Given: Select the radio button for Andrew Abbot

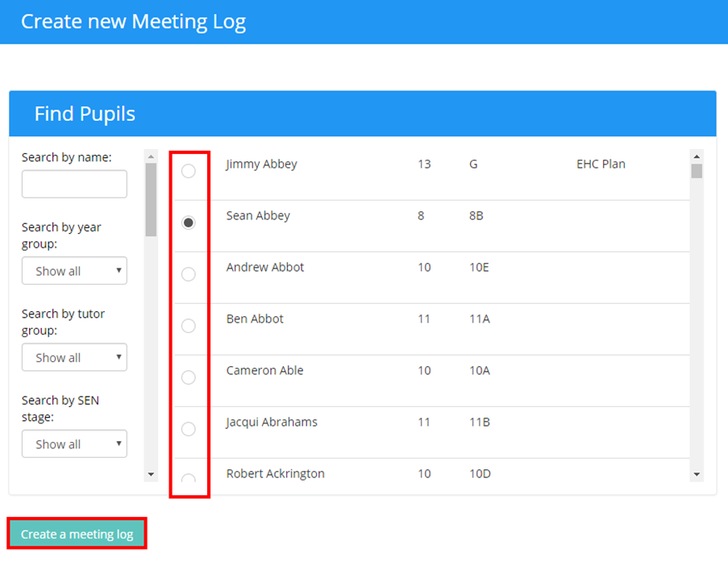Looking at the screenshot, I should 189,274.
